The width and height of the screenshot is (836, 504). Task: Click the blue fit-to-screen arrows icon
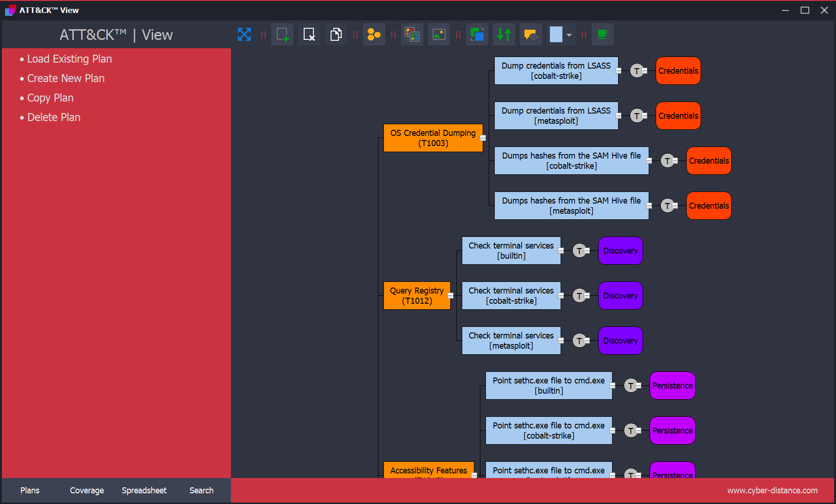click(x=244, y=34)
